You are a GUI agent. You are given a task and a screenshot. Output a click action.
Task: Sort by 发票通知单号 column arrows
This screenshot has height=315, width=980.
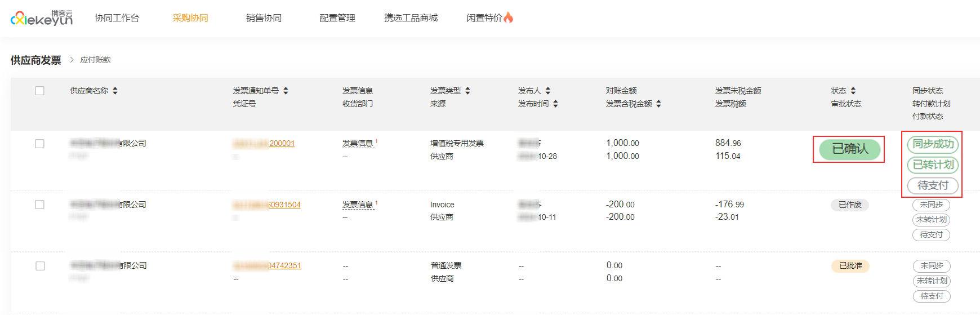coord(286,91)
